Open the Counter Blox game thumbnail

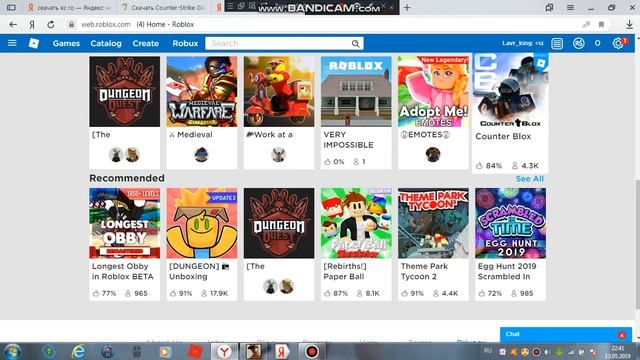click(510, 91)
